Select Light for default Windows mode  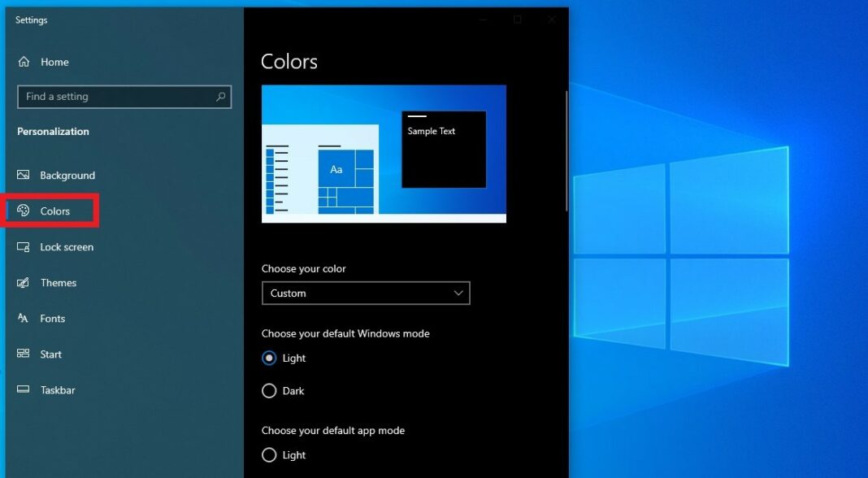tap(269, 358)
